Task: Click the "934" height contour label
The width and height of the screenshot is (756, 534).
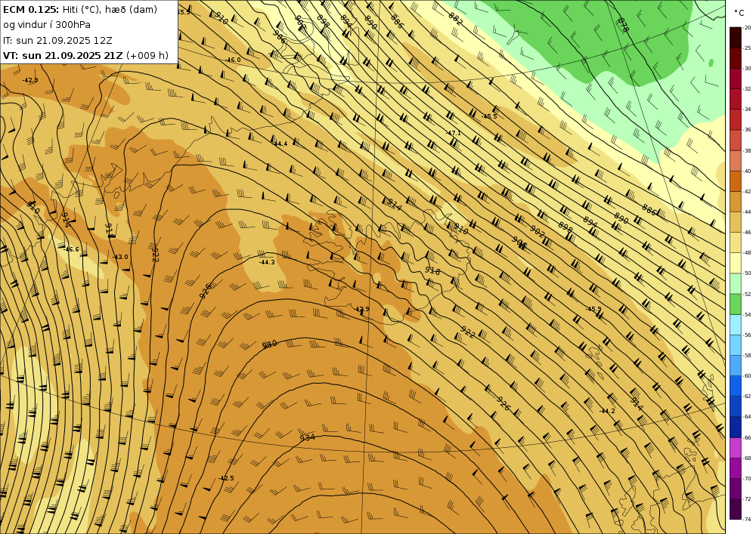Action: (x=307, y=437)
